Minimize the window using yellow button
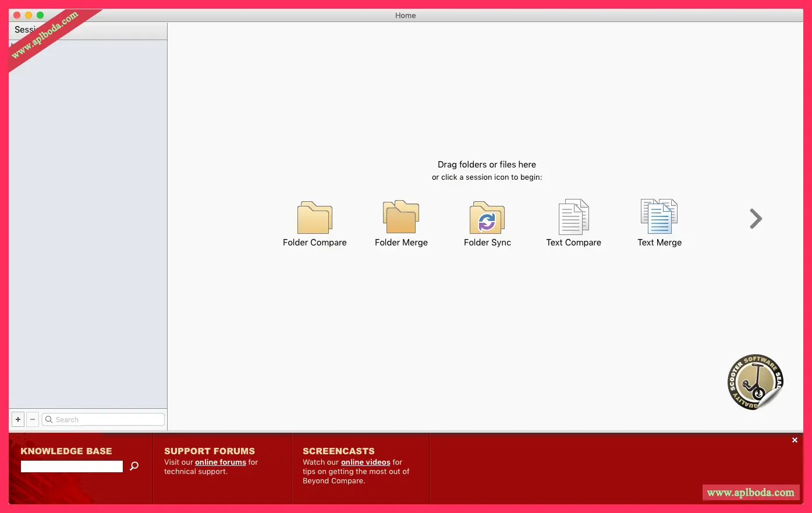The image size is (812, 513). click(x=29, y=15)
